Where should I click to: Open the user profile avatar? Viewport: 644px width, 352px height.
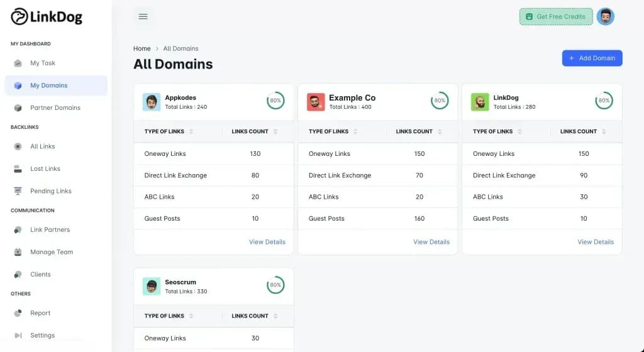(606, 16)
